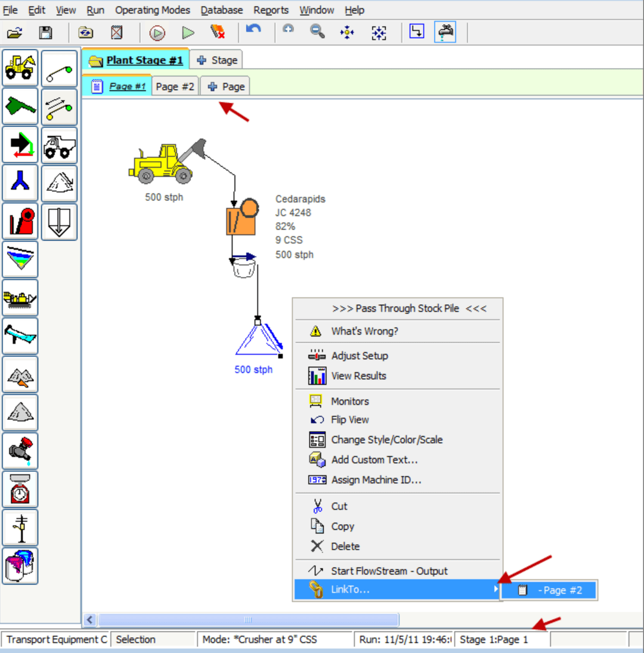Select the dump truck tool in palette
Screen dimensions: 644x653
pyautogui.click(x=59, y=145)
